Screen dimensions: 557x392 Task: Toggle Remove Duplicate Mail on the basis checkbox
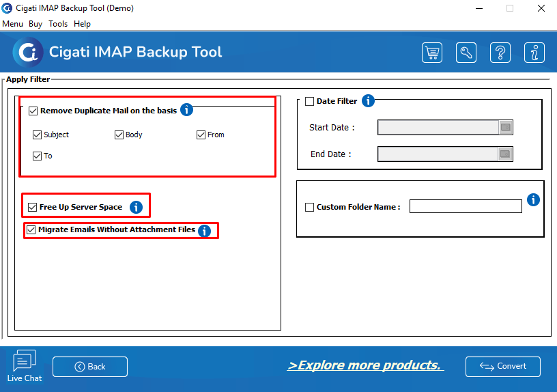(x=33, y=111)
